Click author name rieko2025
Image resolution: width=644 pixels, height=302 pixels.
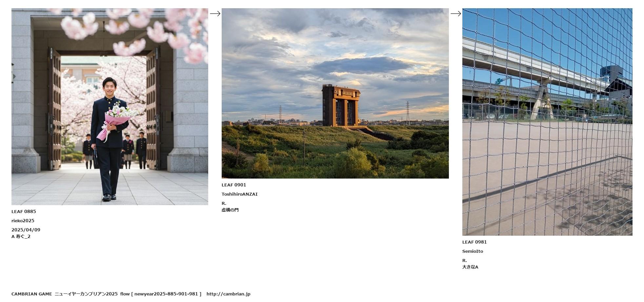pyautogui.click(x=23, y=221)
